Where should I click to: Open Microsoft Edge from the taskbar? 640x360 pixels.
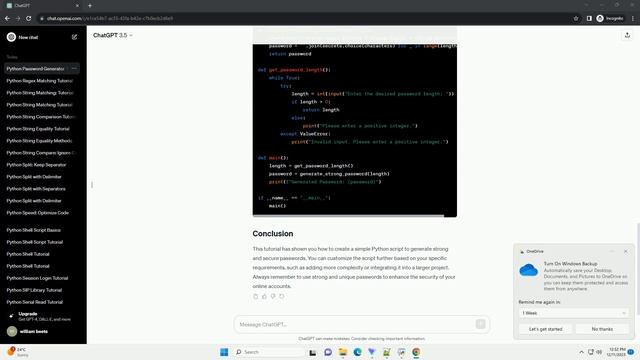(x=358, y=352)
